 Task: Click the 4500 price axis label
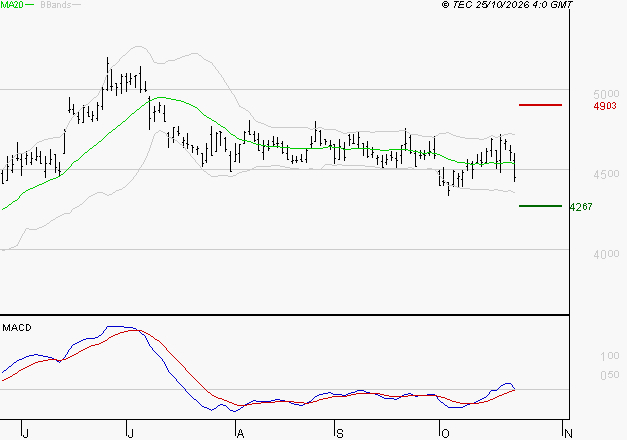(606, 174)
